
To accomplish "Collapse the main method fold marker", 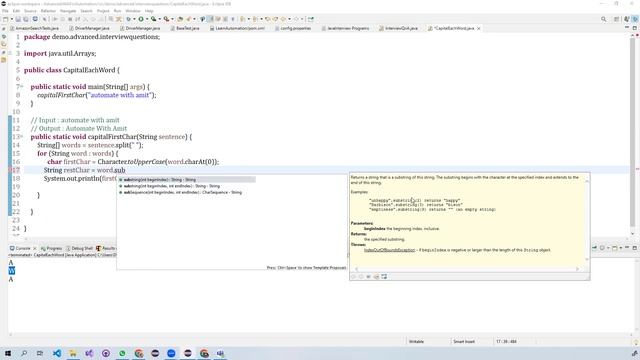I will [x=22, y=87].
